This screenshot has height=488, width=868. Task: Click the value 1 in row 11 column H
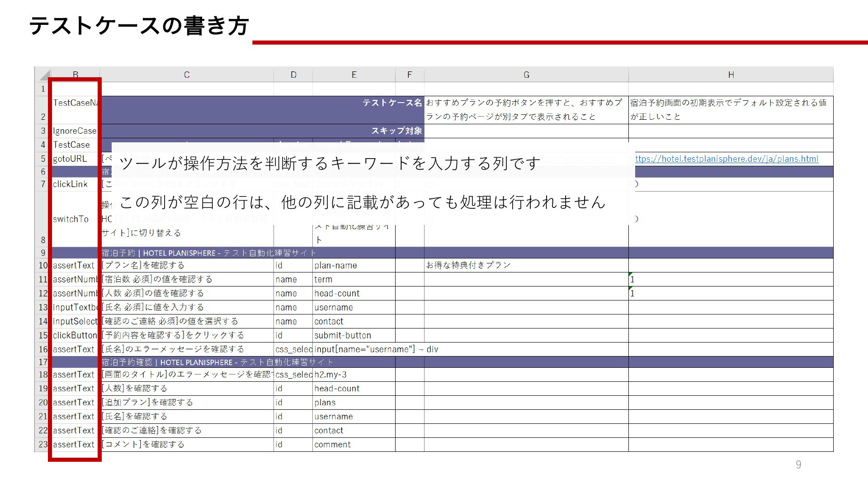731,279
